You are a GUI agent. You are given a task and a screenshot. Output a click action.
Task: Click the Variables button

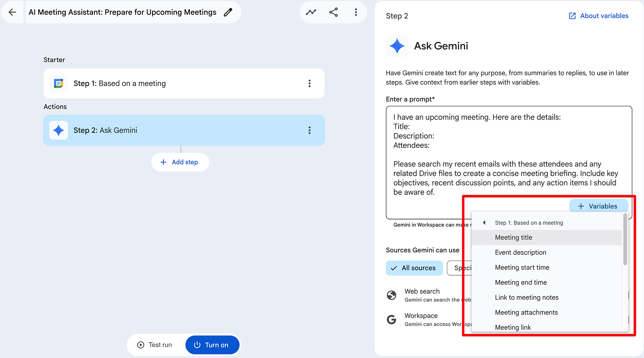599,206
